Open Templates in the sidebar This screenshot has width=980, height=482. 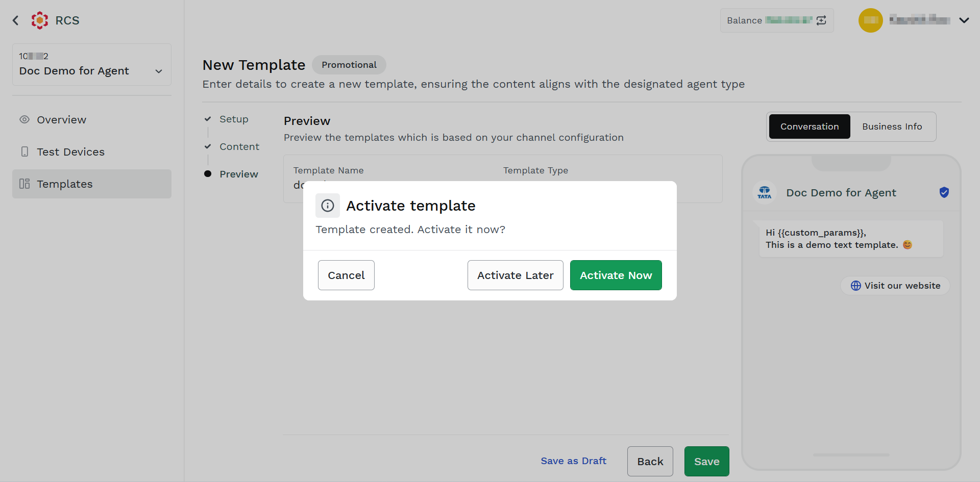coord(92,184)
